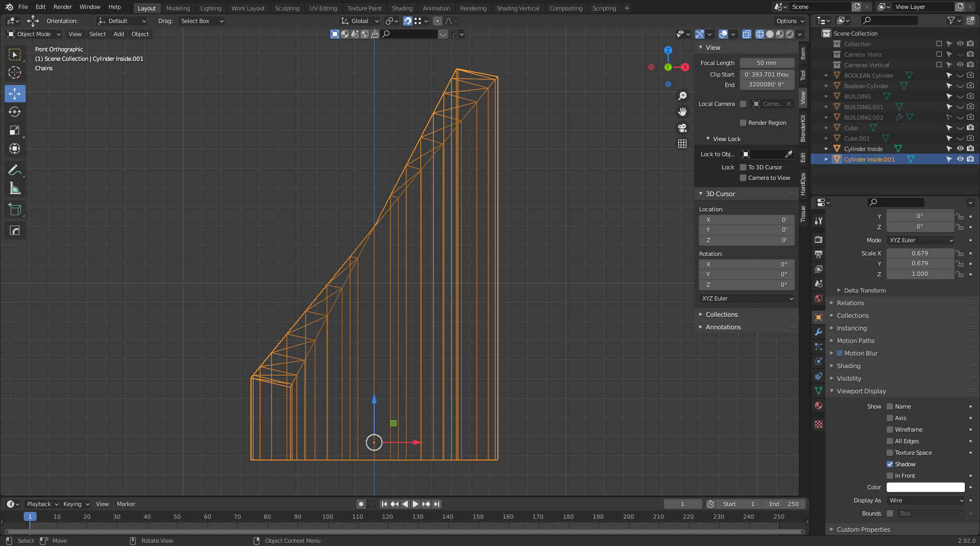Open the Render menu
This screenshot has width=980, height=546.
[62, 7]
